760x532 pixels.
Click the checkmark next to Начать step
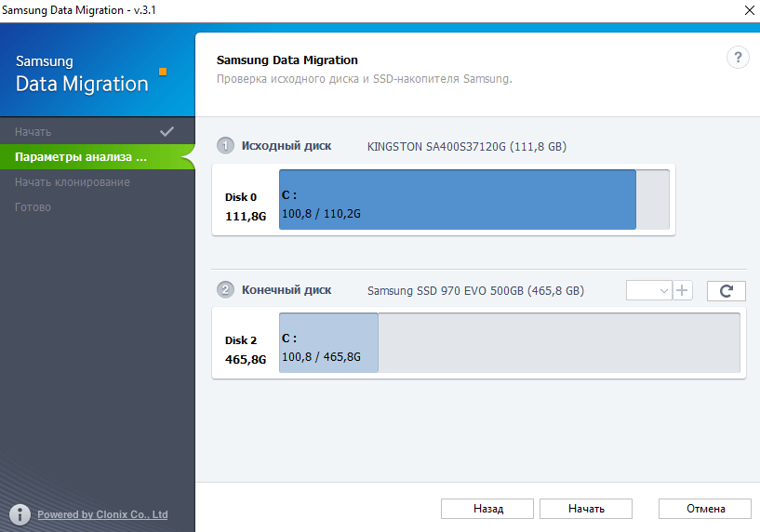(167, 131)
